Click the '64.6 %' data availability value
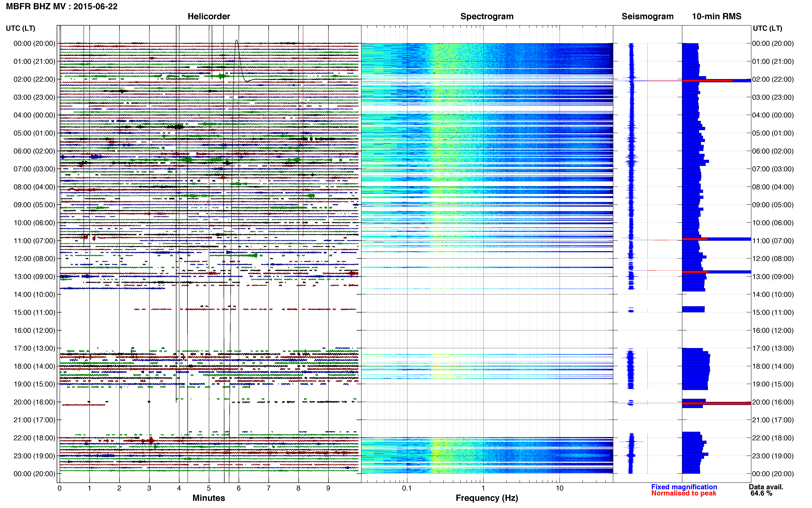 tap(761, 493)
